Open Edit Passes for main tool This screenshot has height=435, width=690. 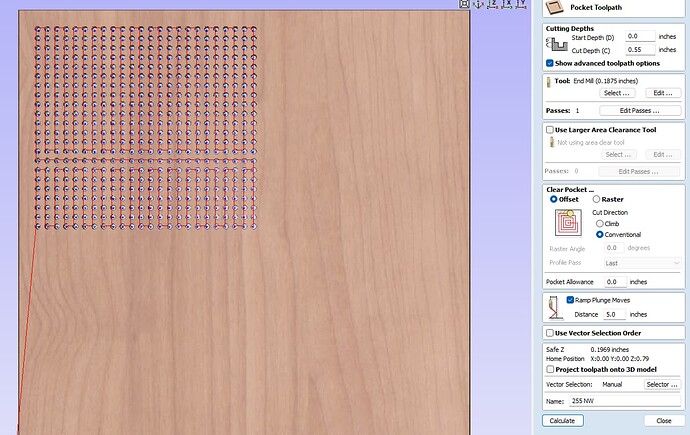tap(640, 110)
